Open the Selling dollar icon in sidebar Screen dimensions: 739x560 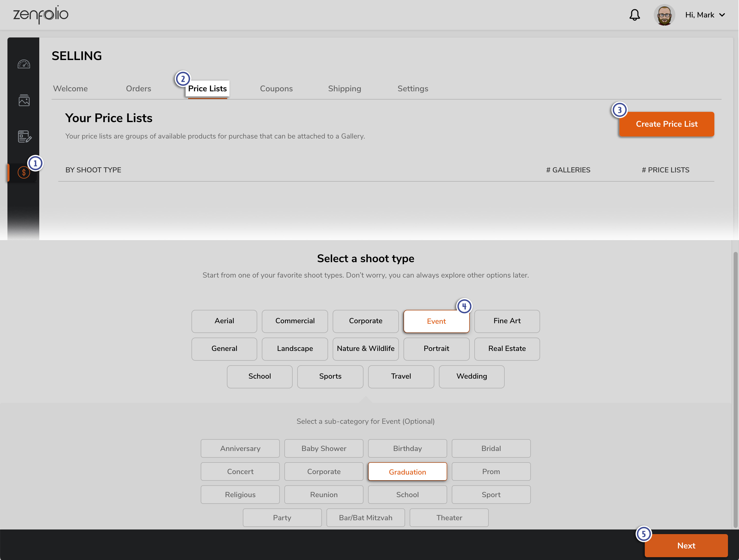click(24, 172)
